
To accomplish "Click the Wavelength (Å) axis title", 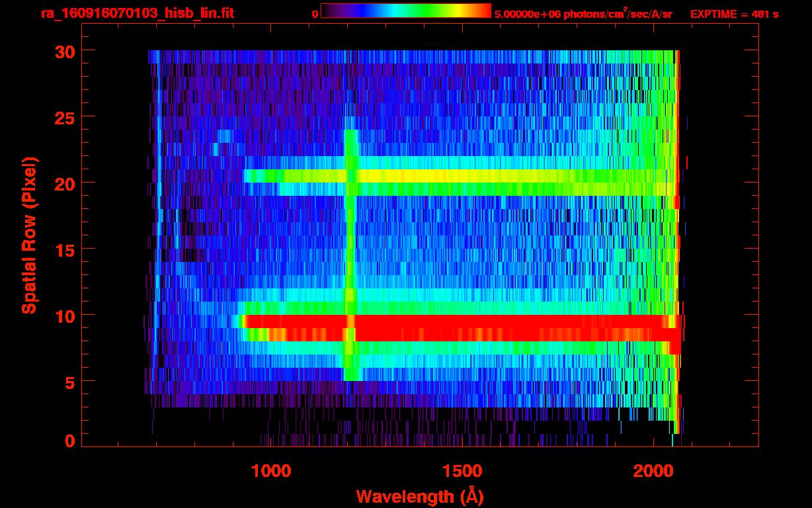I will [x=420, y=495].
